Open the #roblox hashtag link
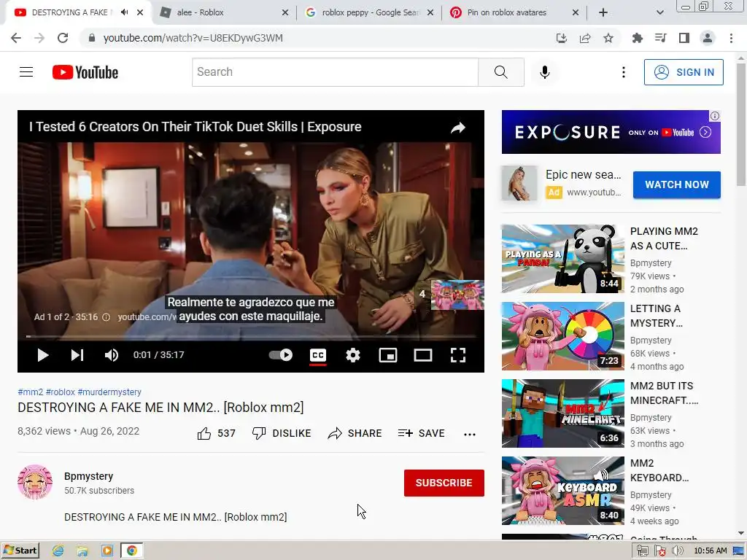Viewport: 747px width, 560px height. point(60,392)
